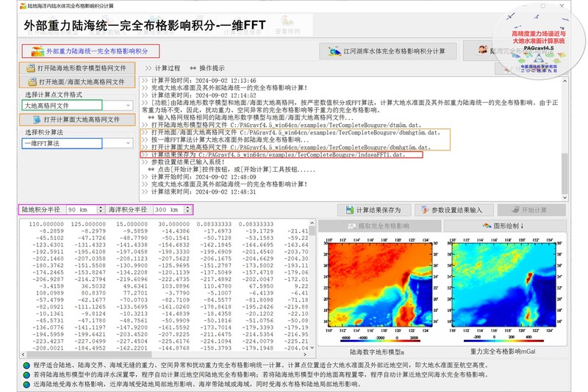The height and width of the screenshot is (392, 588).
Task: Click the icon on 打开计算面大地高格网文件
Action: [37, 120]
